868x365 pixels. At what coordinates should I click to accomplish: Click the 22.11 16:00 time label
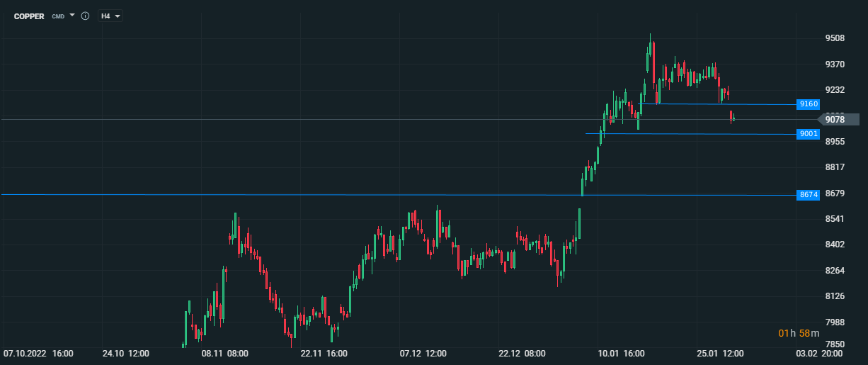324,353
